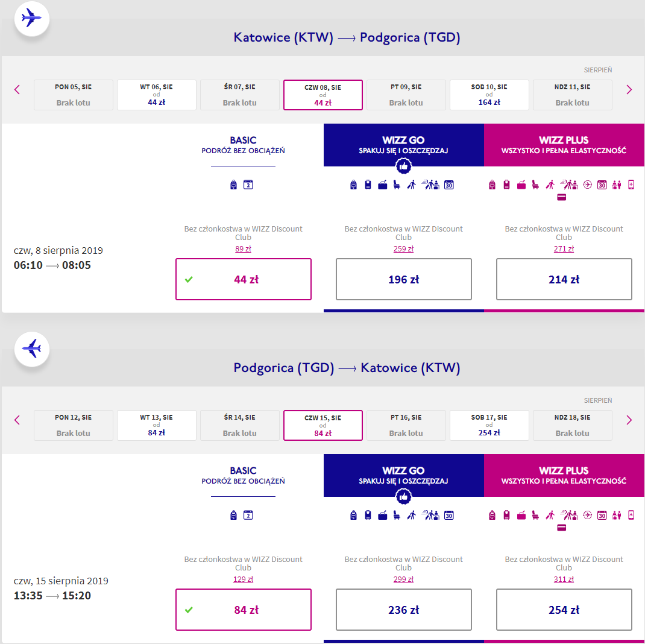Viewport: 645px width, 644px height.
Task: Click airport check-in desk icon in outbound WIZZ GO
Action: click(x=430, y=185)
